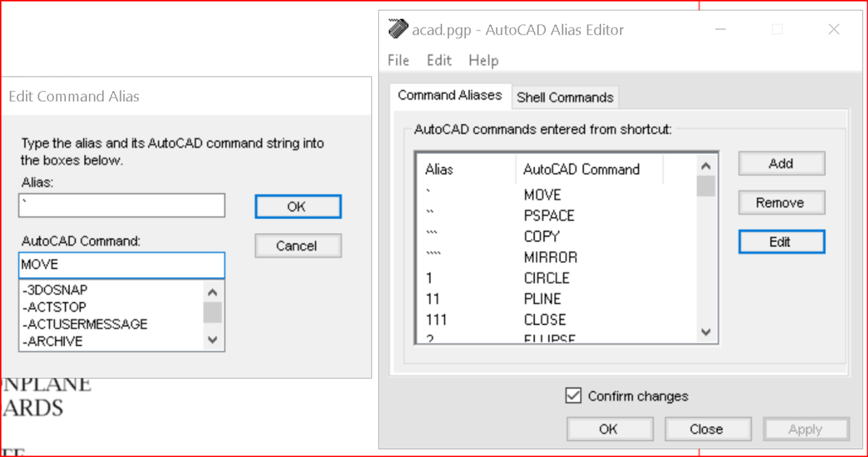Select the CIRCLE alias row
This screenshot has height=457, width=868.
pyautogui.click(x=546, y=278)
